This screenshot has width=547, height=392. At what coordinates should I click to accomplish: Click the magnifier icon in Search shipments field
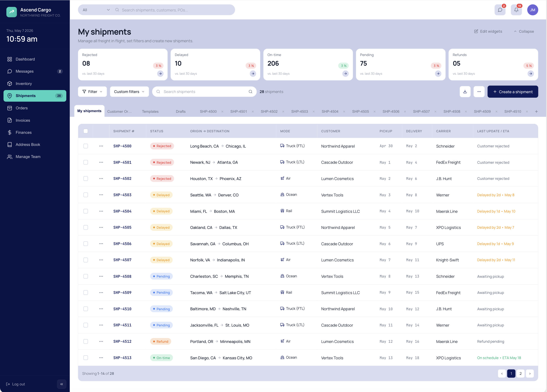[x=250, y=92]
